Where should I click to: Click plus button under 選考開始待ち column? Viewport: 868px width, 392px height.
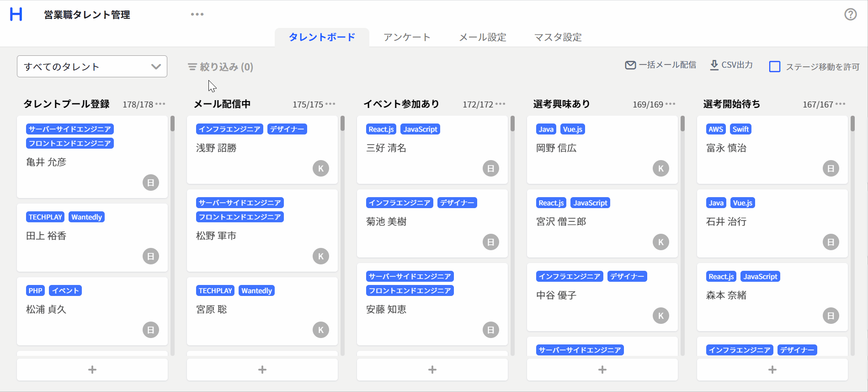[772, 370]
